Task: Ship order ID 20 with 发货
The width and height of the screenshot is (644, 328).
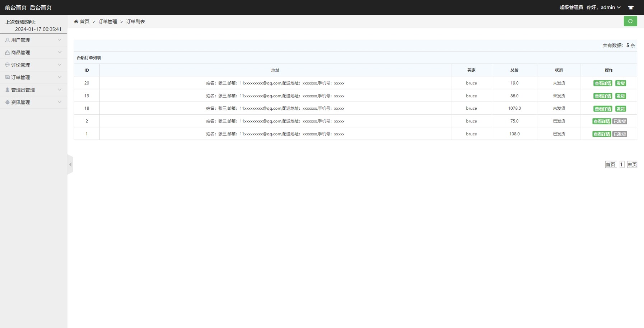Action: (621, 83)
